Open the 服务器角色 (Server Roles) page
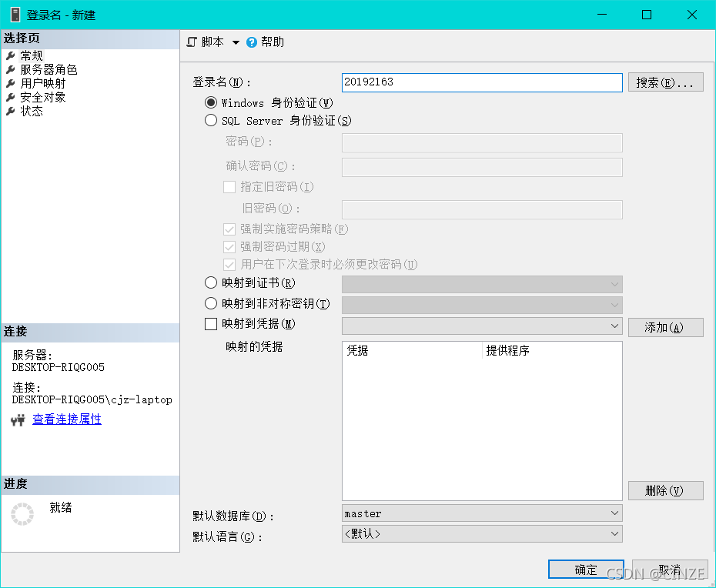716x588 pixels. pyautogui.click(x=49, y=69)
